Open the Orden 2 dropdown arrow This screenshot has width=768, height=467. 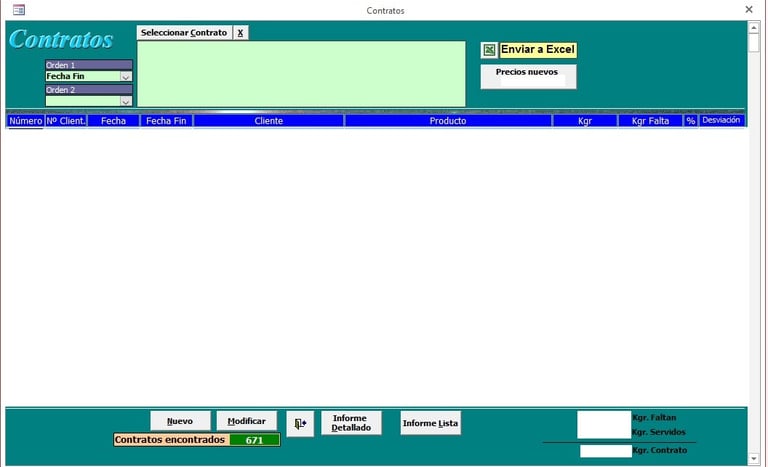tap(126, 101)
